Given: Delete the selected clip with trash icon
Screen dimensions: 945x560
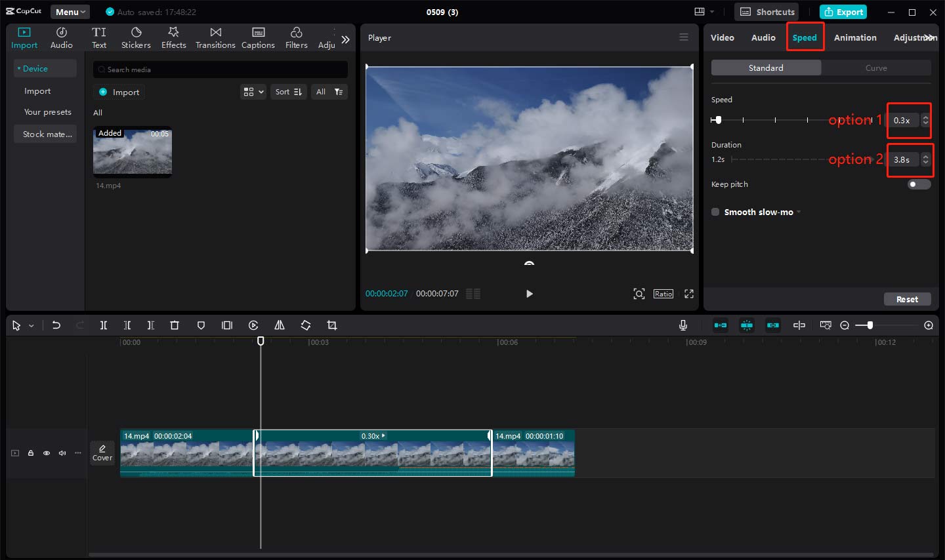Looking at the screenshot, I should pos(175,325).
